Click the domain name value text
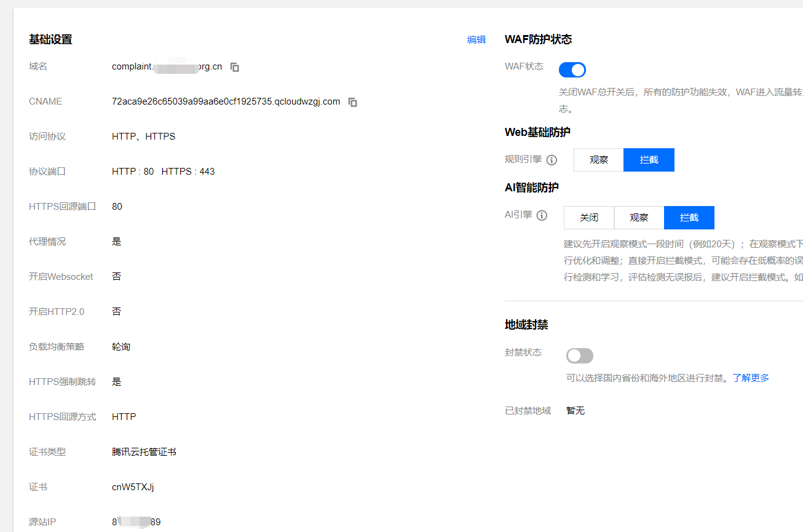 [167, 66]
